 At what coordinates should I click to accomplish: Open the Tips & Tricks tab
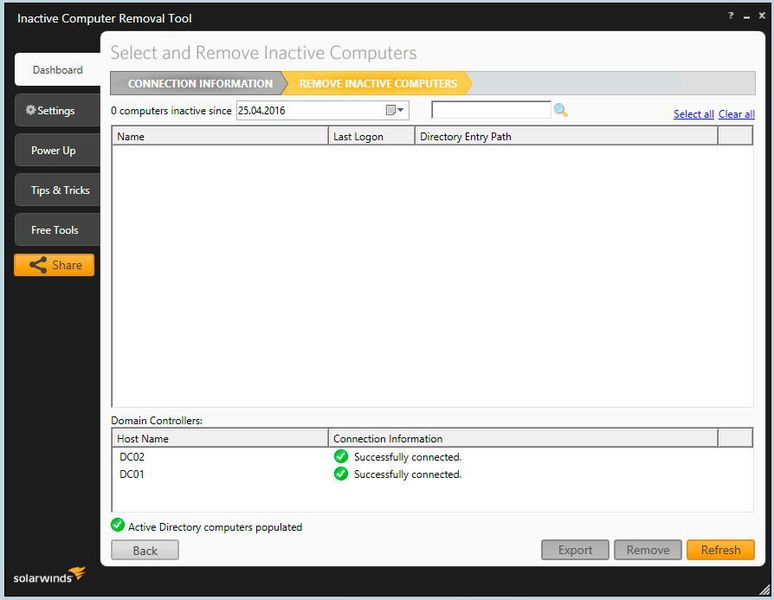coord(57,190)
